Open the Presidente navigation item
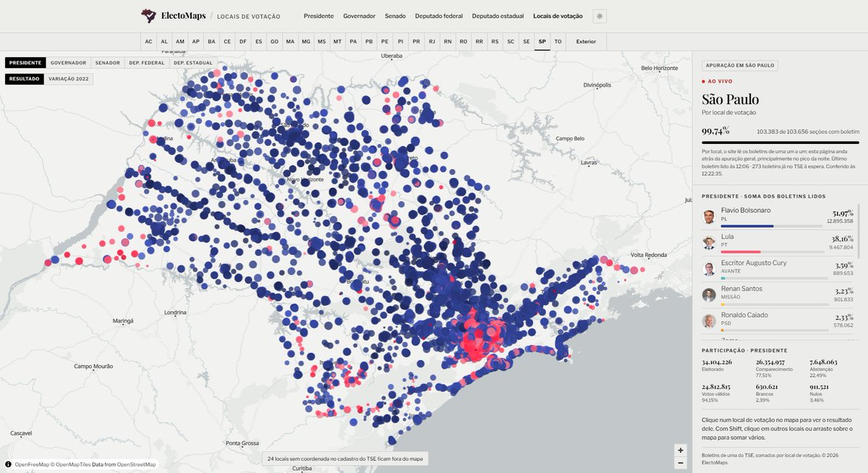This screenshot has height=473, width=868. tap(319, 16)
